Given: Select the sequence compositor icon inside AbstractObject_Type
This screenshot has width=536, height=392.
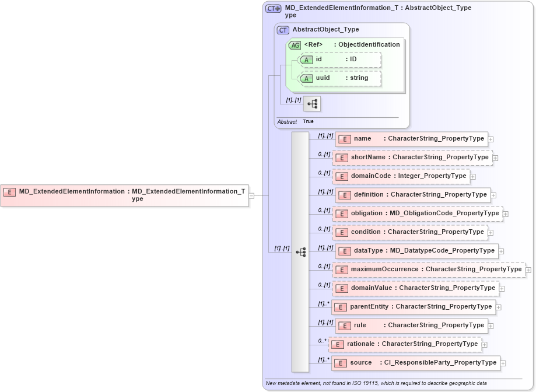Looking at the screenshot, I should coord(313,103).
